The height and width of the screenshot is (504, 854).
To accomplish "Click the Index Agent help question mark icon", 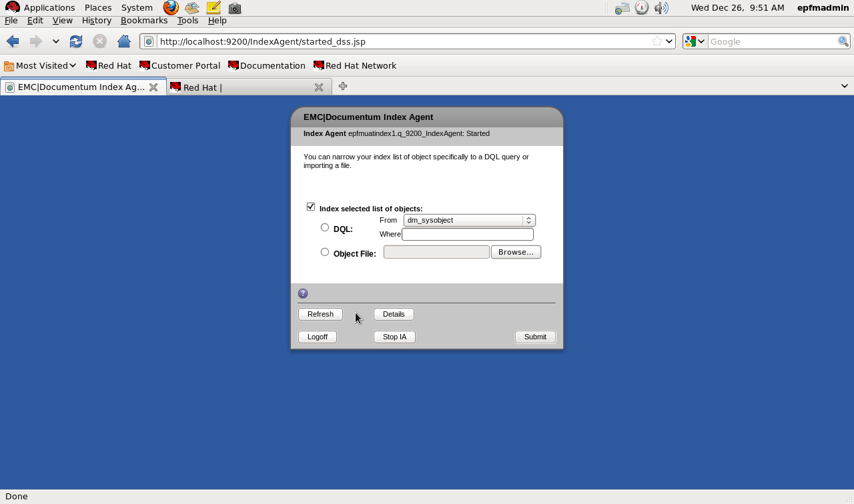I will 303,293.
